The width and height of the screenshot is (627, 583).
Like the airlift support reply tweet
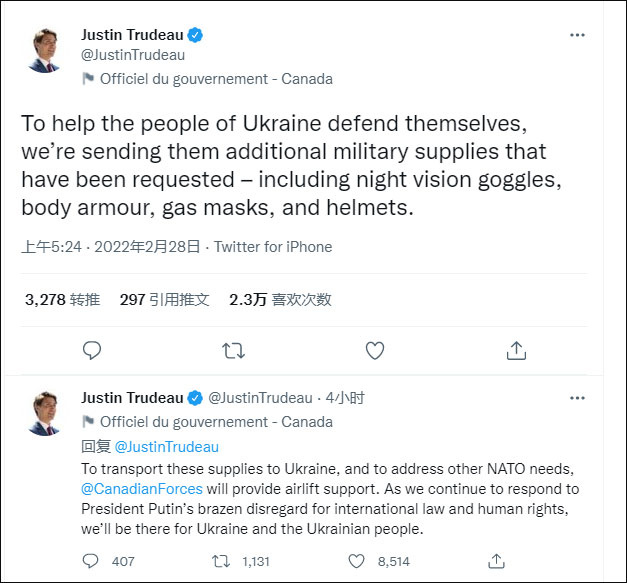click(x=358, y=561)
